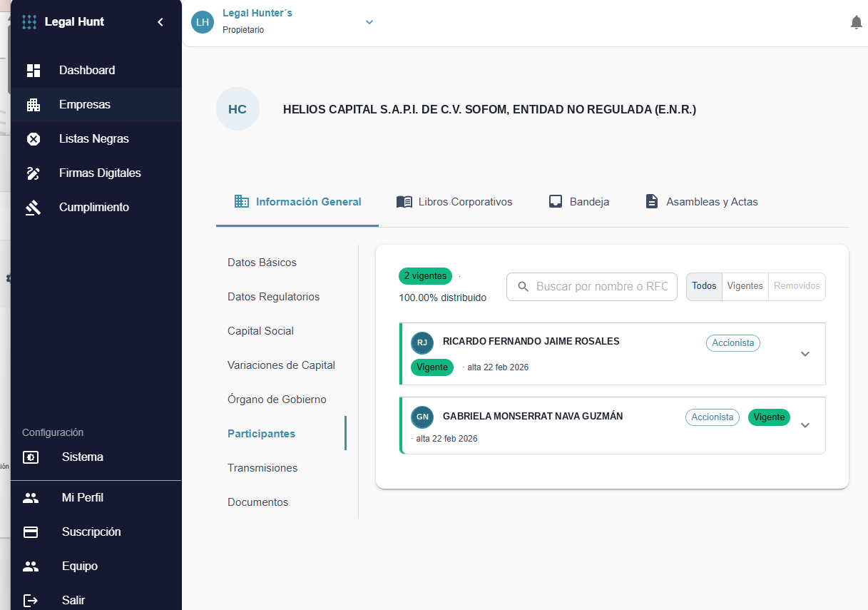Open Listas Negras menu item
868x610 pixels.
point(96,138)
